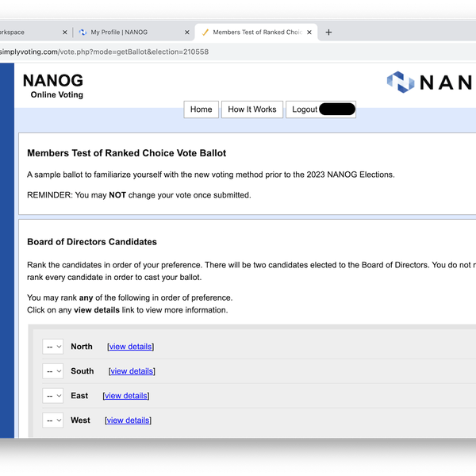Image resolution: width=476 pixels, height=476 pixels.
Task: Click the Board of Directors Candidates heading
Action: (x=92, y=242)
